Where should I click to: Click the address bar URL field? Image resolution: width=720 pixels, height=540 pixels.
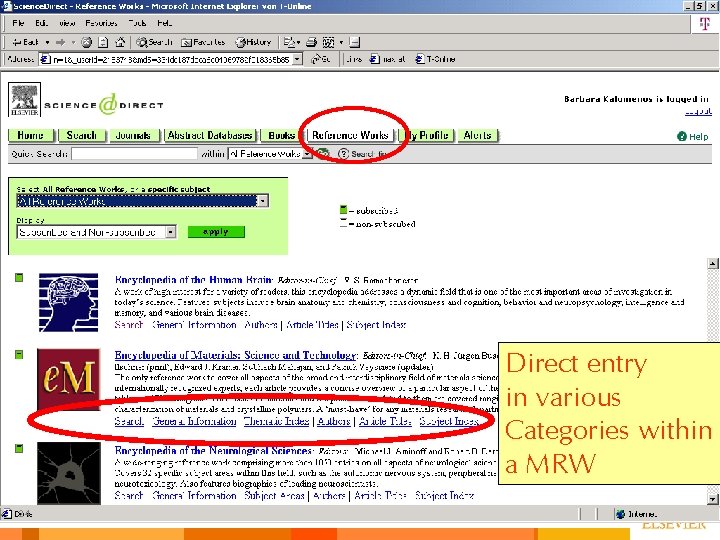pyautogui.click(x=171, y=59)
